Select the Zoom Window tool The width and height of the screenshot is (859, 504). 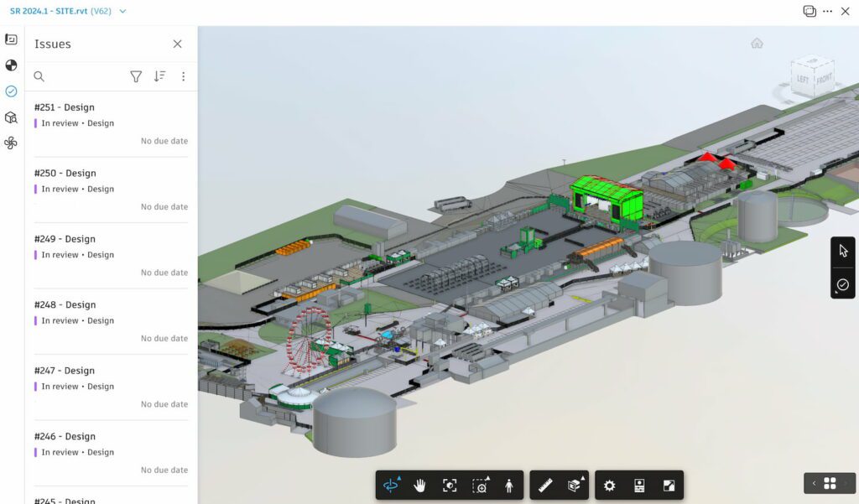[x=479, y=485]
